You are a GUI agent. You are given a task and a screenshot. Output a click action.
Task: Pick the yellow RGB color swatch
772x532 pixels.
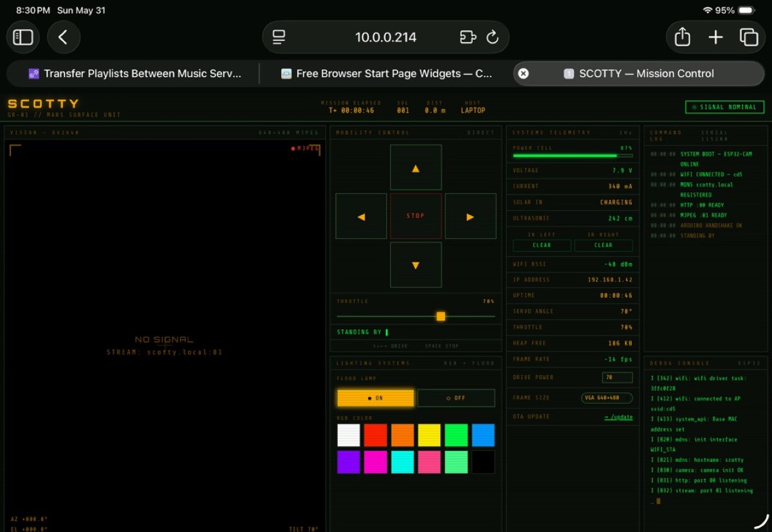coord(429,436)
